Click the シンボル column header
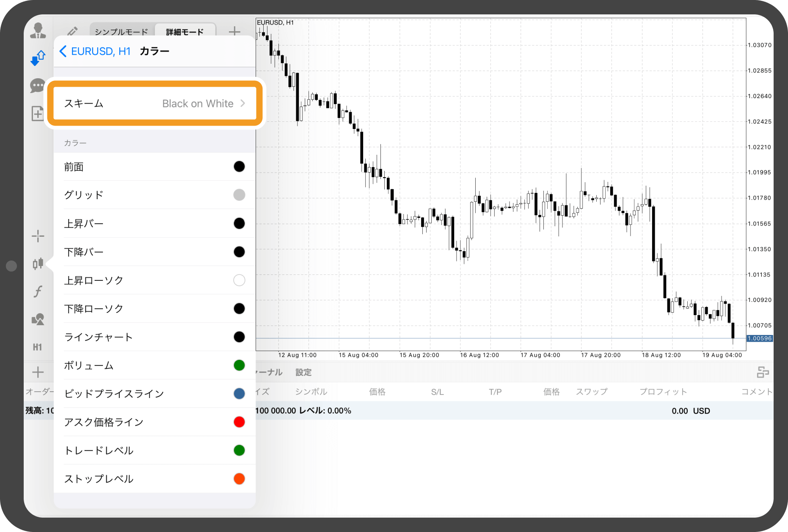This screenshot has height=532, width=788. pyautogui.click(x=311, y=392)
